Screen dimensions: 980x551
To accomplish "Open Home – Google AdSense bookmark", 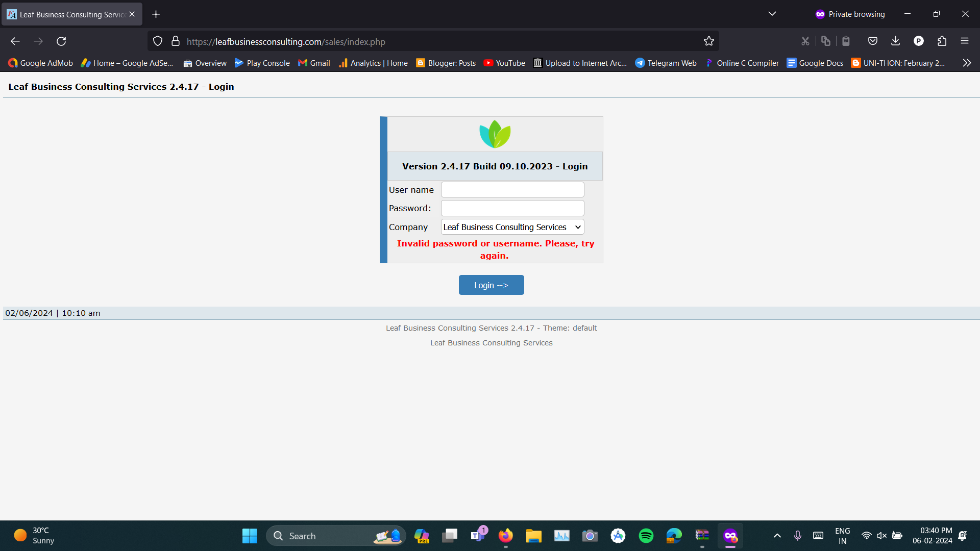I will tap(128, 63).
